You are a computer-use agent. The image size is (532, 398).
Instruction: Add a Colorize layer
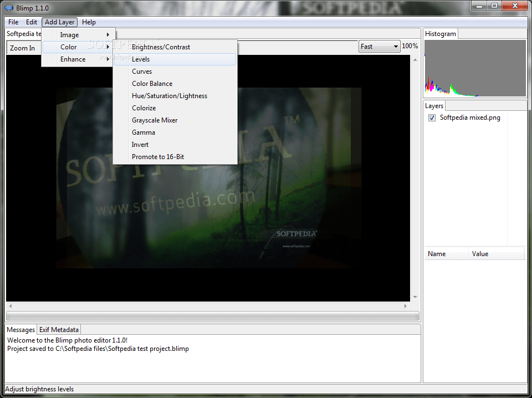coord(175,108)
